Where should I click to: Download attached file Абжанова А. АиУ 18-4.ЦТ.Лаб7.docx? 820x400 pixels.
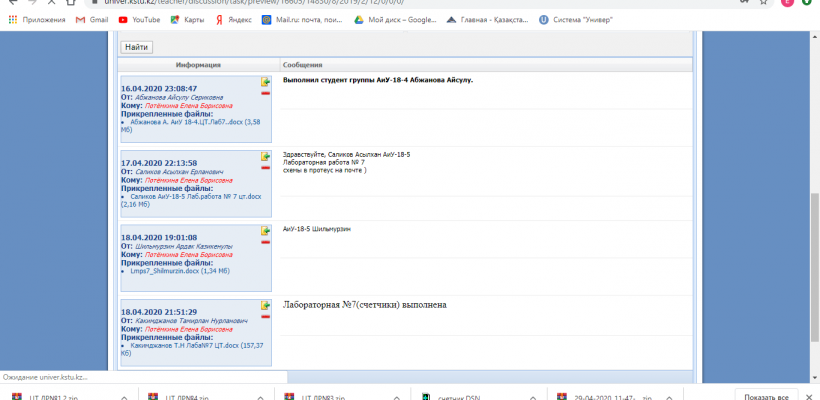(191, 125)
